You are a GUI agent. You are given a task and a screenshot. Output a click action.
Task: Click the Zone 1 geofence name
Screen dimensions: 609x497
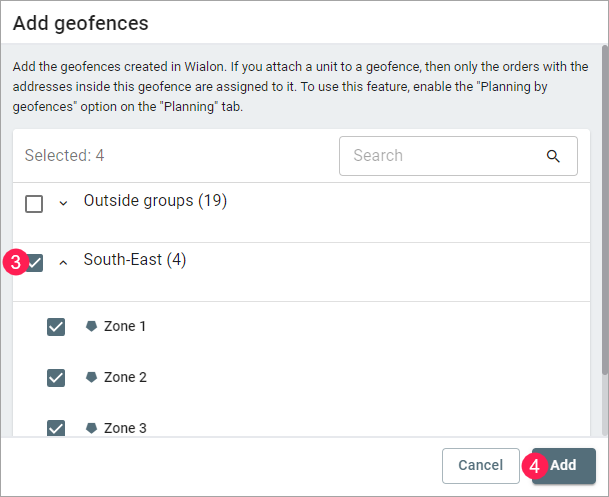click(x=125, y=326)
